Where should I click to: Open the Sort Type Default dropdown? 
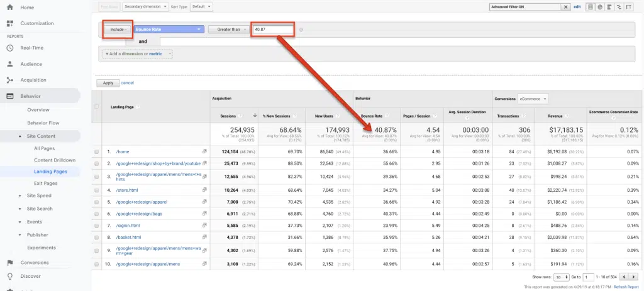(202, 6)
